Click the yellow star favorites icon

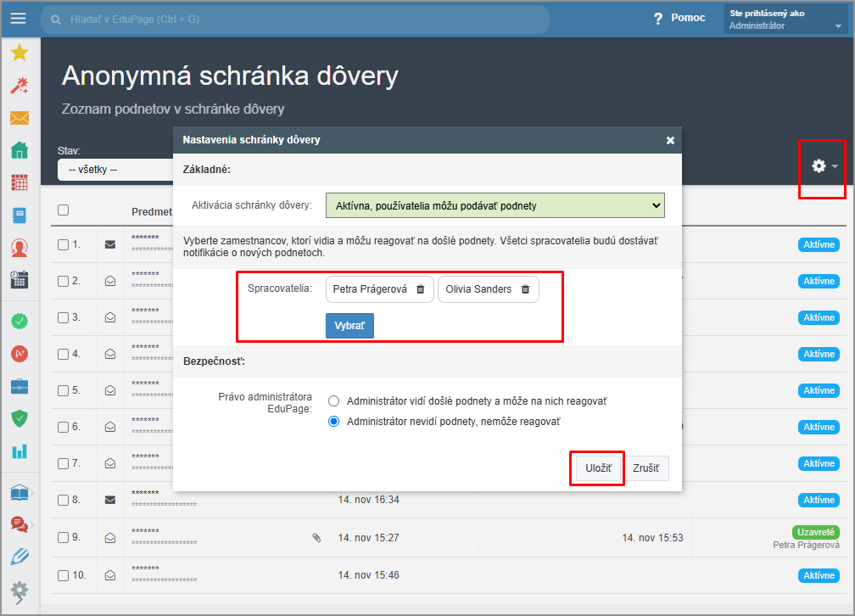(x=20, y=53)
